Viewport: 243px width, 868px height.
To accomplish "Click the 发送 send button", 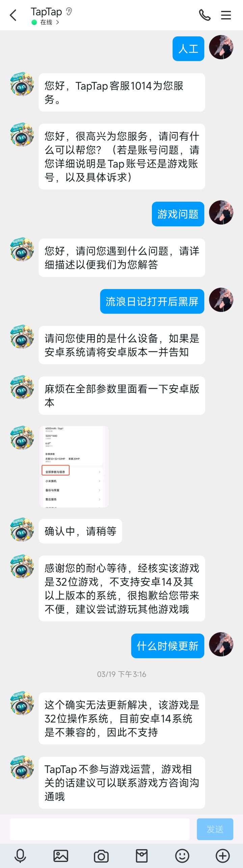I will [x=215, y=829].
